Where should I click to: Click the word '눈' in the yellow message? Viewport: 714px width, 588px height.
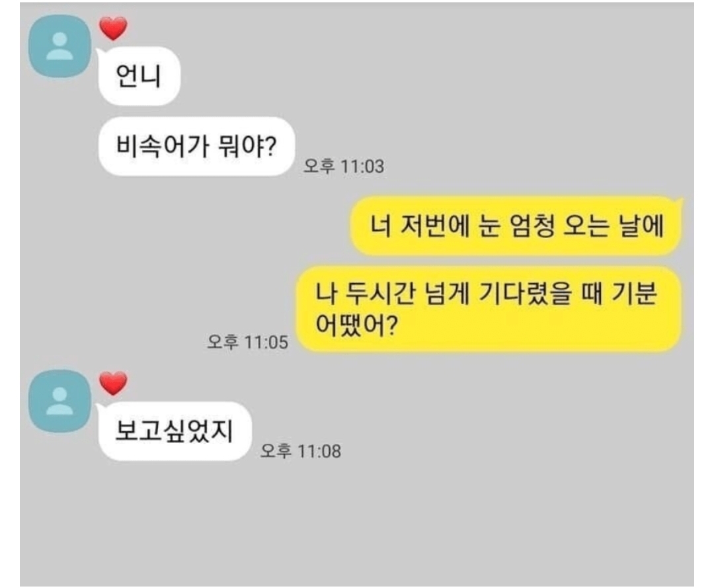pos(489,226)
